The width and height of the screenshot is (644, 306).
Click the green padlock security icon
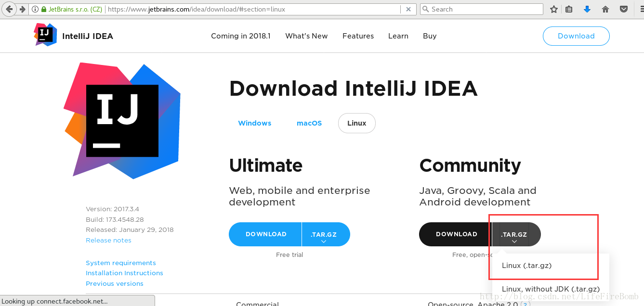pos(44,9)
